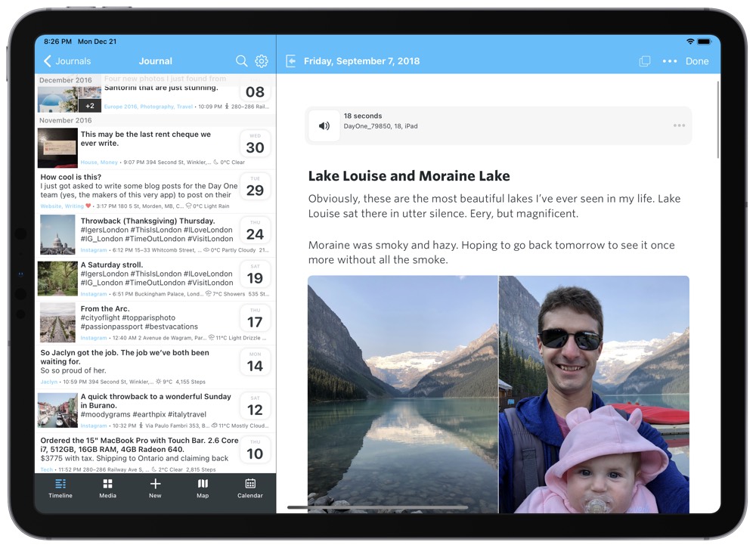The image size is (756, 548).
Task: Place cursor in 'Obviously, these are' paragraph
Action: tap(494, 206)
